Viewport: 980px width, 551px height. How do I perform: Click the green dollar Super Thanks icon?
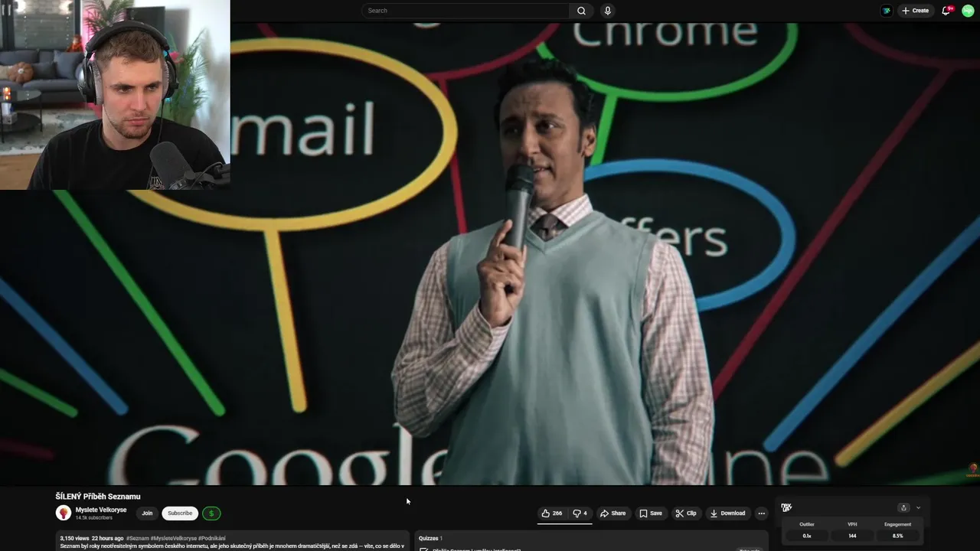[x=211, y=514]
